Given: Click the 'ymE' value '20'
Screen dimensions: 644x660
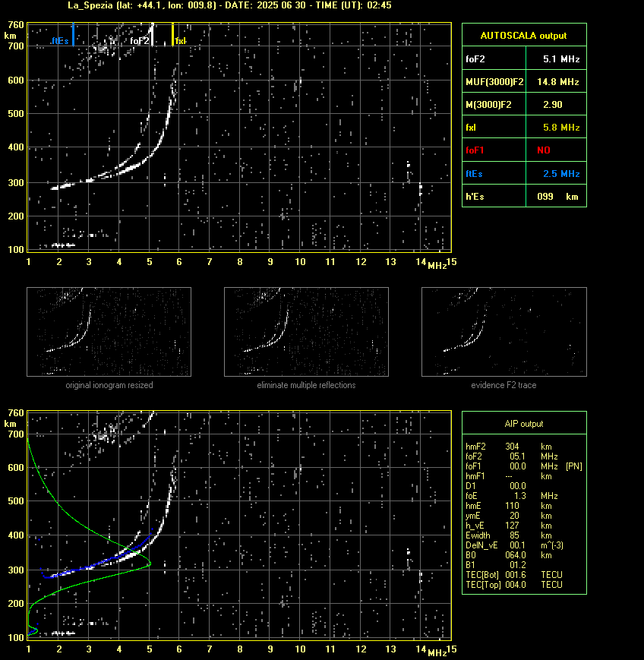Looking at the screenshot, I should click(x=514, y=516).
